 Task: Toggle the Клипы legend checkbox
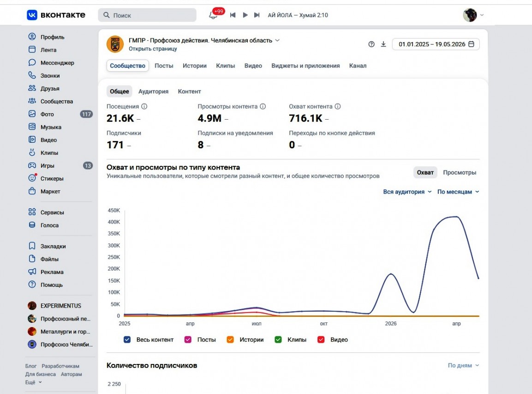tap(278, 339)
